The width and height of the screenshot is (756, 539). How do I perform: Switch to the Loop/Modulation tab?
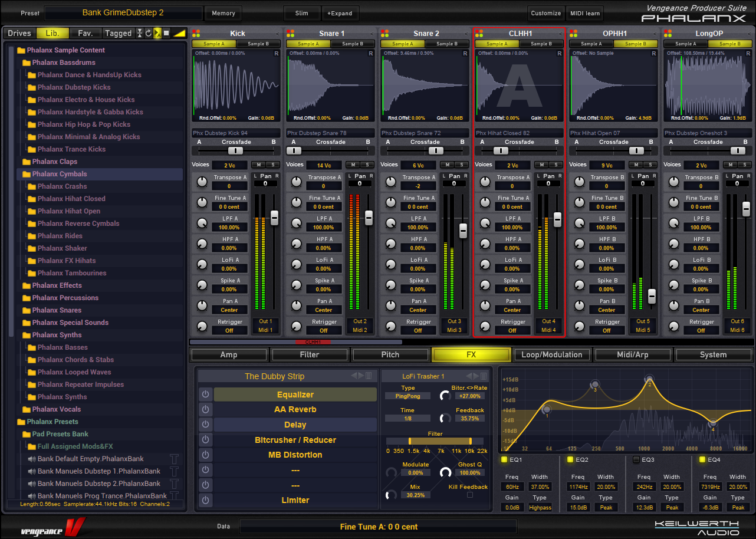click(x=552, y=354)
